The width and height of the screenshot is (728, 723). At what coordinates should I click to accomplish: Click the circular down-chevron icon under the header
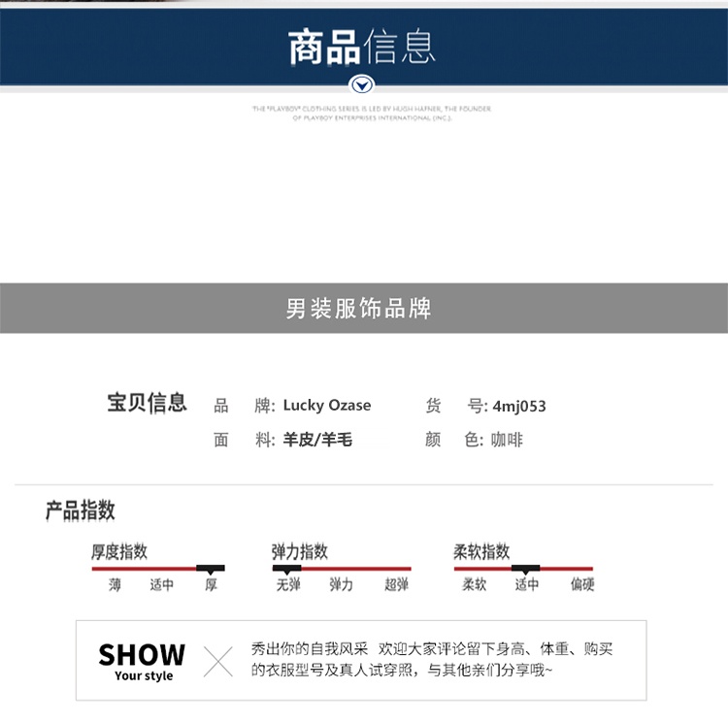coord(362,83)
